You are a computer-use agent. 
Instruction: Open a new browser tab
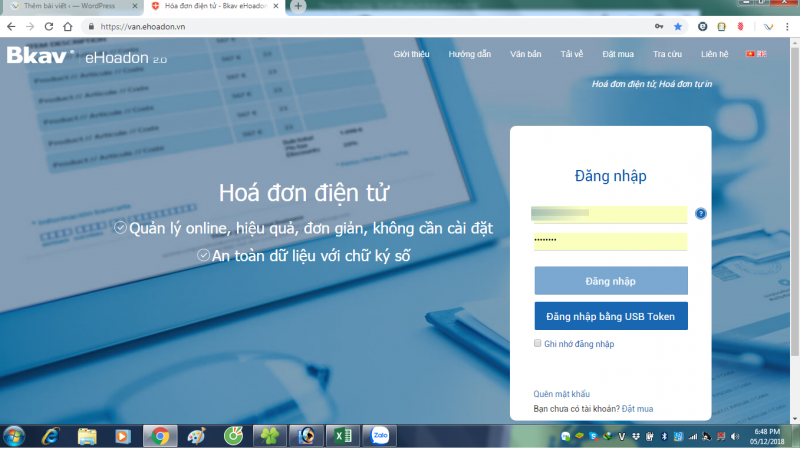[x=298, y=7]
